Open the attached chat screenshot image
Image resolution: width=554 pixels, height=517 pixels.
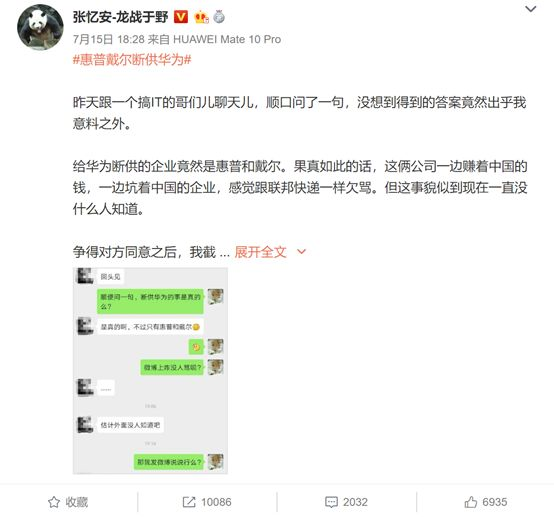(x=150, y=371)
